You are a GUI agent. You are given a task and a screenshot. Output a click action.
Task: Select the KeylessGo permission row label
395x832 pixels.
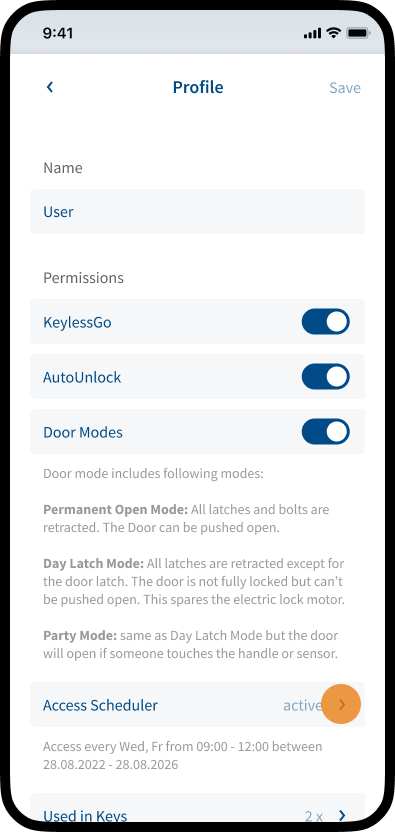click(x=77, y=322)
